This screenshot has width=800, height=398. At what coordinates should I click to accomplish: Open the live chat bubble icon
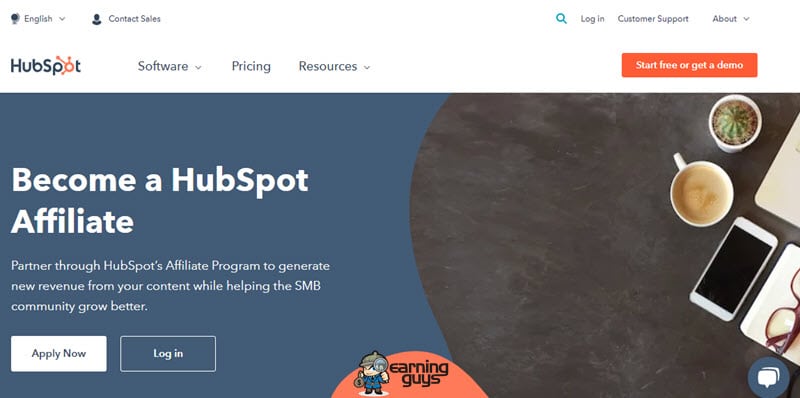pos(768,378)
